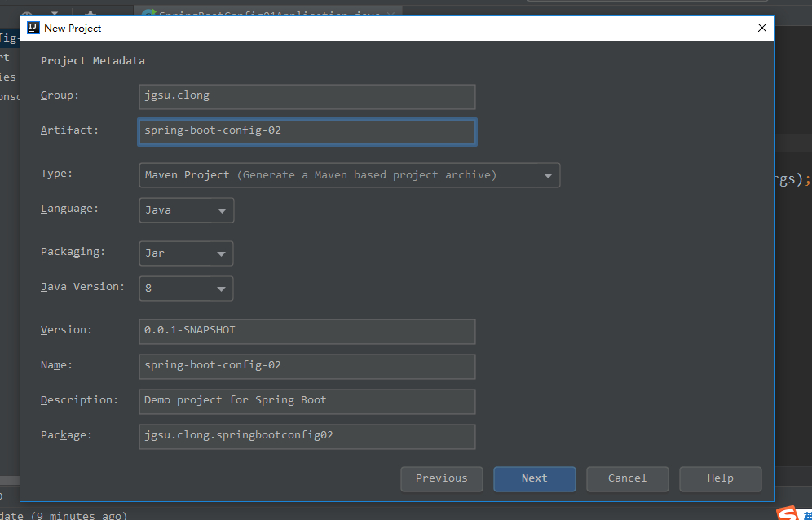Image resolution: width=812 pixels, height=520 pixels.
Task: Click the Packaging label
Action: [x=73, y=251]
